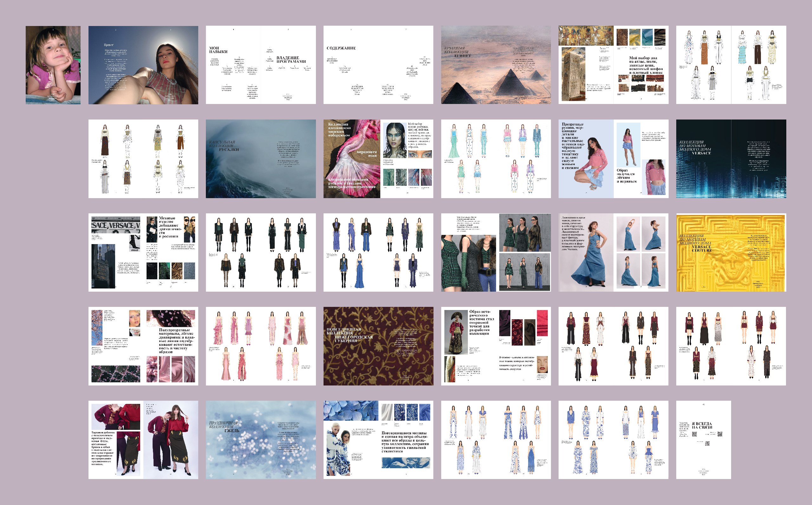Open the 'Привет' intro spread thumbnail
Image resolution: width=812 pixels, height=505 pixels.
click(143, 65)
